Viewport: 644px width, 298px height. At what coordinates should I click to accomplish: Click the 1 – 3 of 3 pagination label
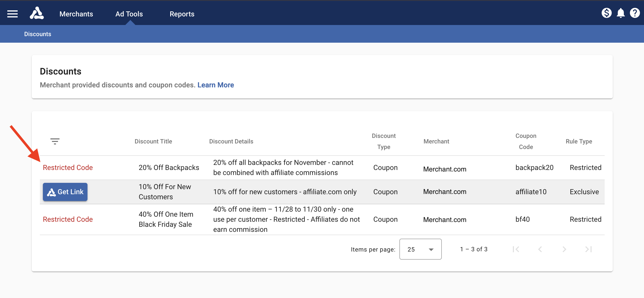[x=474, y=249]
